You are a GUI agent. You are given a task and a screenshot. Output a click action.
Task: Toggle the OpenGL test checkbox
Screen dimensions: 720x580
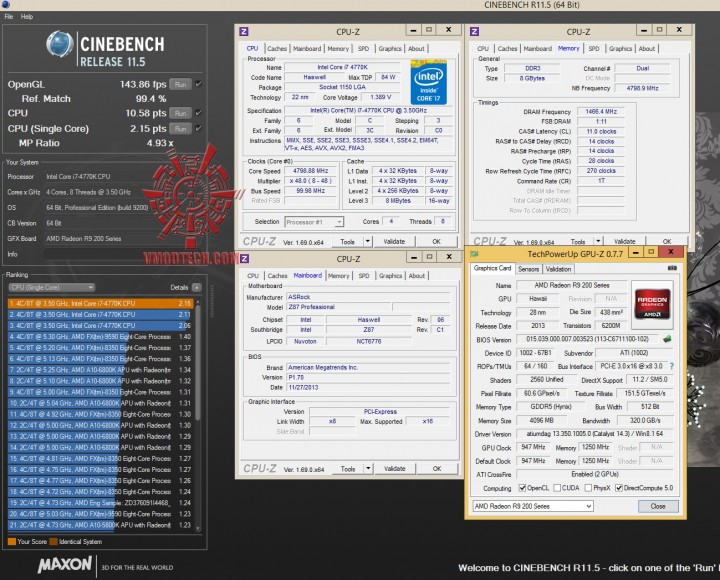point(198,84)
